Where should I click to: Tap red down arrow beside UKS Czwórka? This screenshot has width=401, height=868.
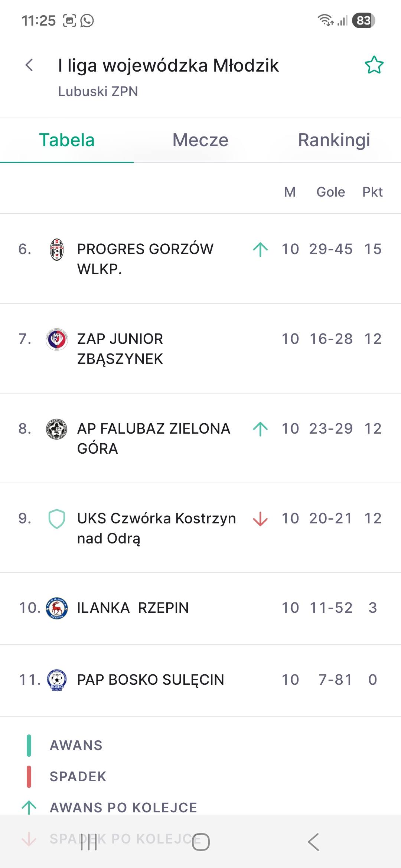point(260,519)
